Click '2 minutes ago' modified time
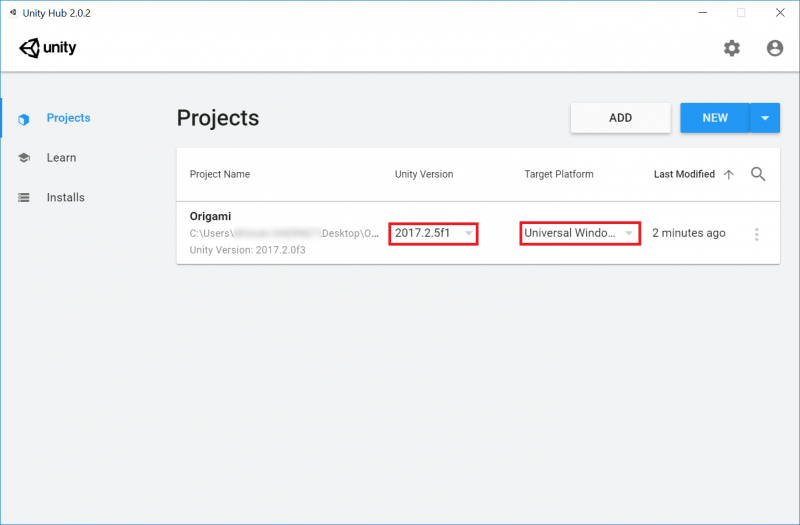 coord(689,233)
